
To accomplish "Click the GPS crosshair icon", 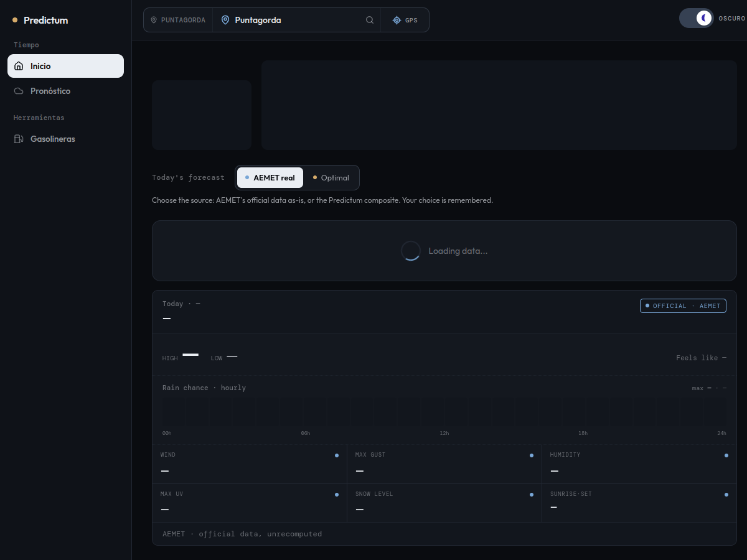I will pyautogui.click(x=397, y=20).
